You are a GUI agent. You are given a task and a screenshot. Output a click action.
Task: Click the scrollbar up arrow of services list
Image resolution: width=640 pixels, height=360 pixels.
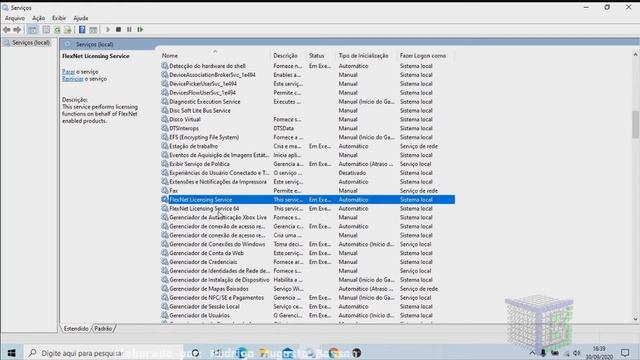636,54
